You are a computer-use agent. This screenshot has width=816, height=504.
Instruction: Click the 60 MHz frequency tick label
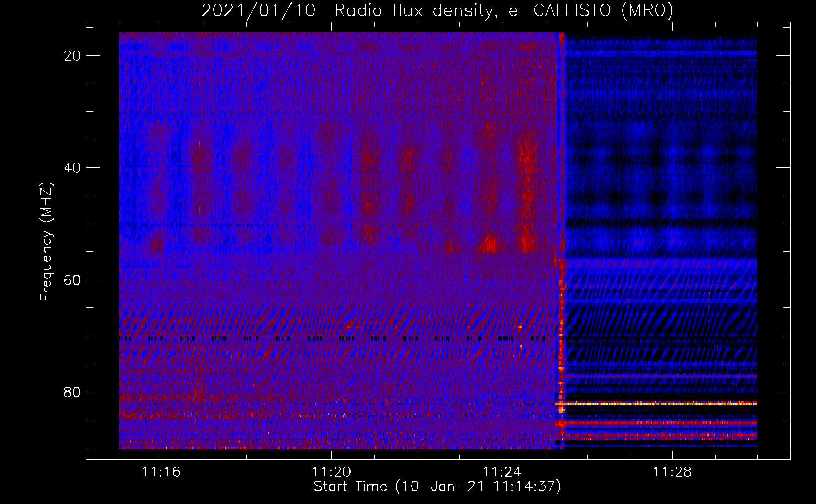[73, 280]
